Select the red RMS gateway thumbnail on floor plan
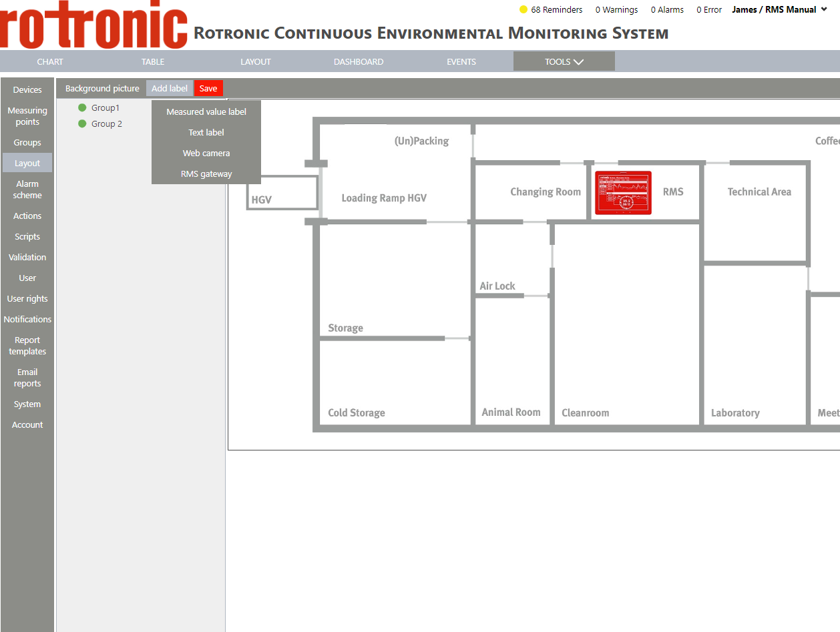Viewport: 840px width, 632px height. (x=623, y=193)
